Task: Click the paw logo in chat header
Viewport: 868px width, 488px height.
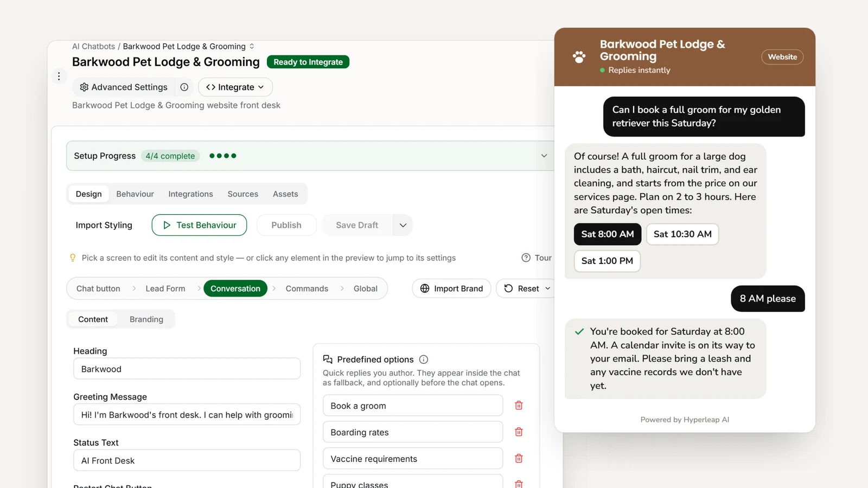Action: (x=579, y=57)
